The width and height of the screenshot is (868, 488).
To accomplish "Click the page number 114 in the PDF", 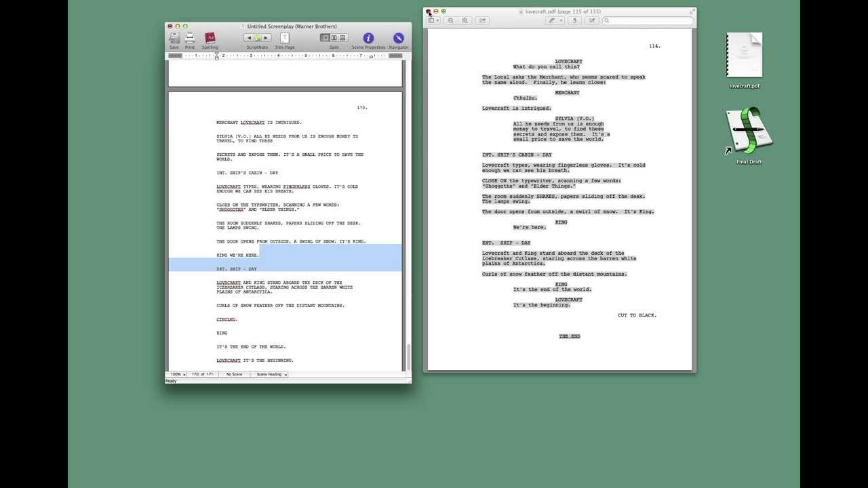I will [654, 46].
